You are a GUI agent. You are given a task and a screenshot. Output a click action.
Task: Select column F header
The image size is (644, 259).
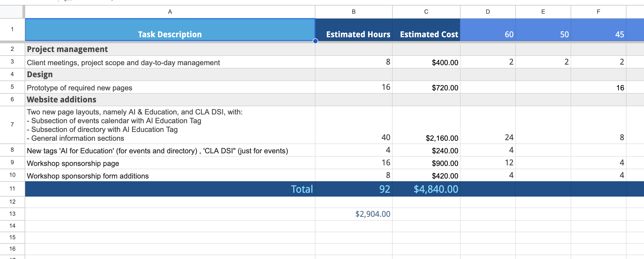click(x=598, y=12)
